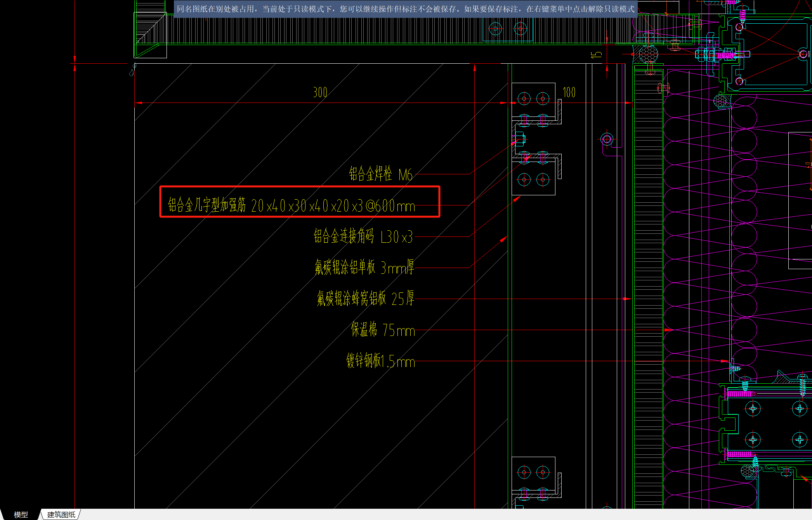Select the 镀锌钢板1.5mm annotation text
Viewport: 812px width, 520px height.
(x=380, y=360)
